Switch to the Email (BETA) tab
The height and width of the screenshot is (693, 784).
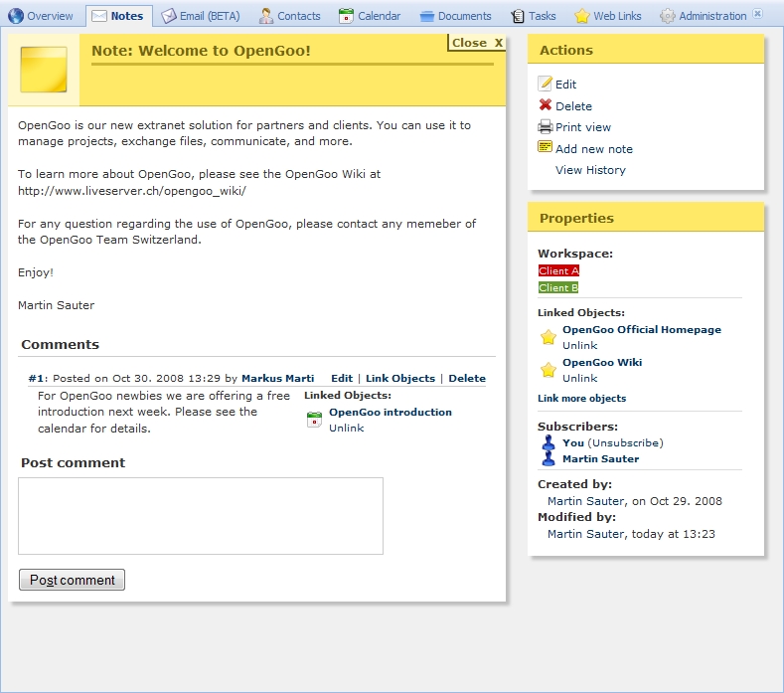click(201, 16)
